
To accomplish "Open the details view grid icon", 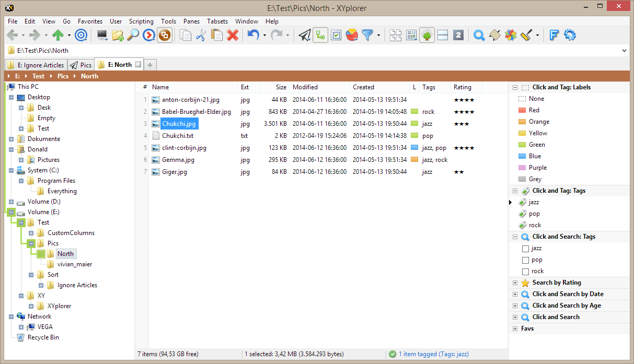I will pos(411,35).
